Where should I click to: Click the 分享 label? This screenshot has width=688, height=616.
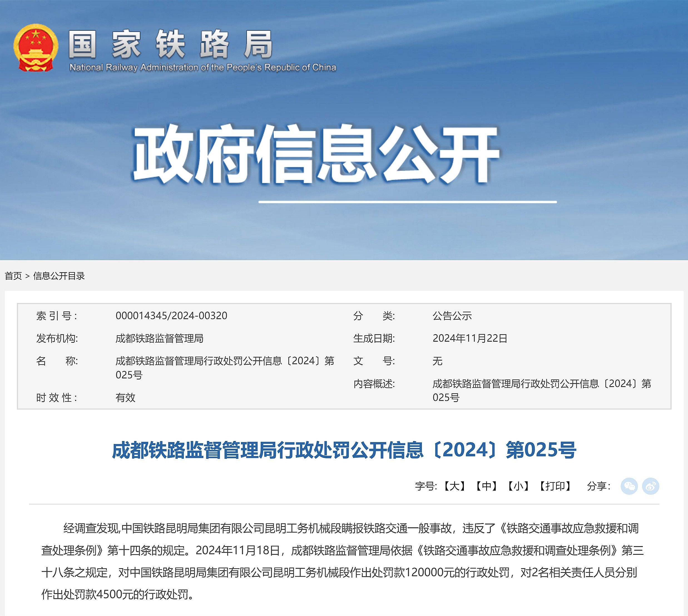tap(599, 486)
